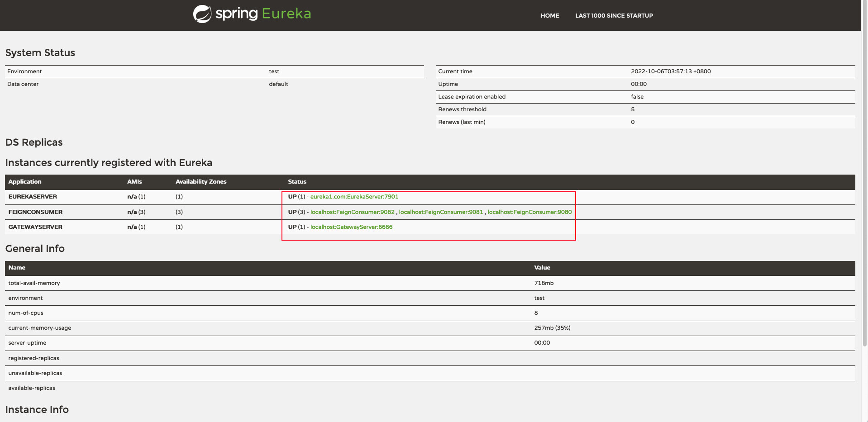The width and height of the screenshot is (868, 422).
Task: Click the total-avail-memory row name
Action: (34, 283)
